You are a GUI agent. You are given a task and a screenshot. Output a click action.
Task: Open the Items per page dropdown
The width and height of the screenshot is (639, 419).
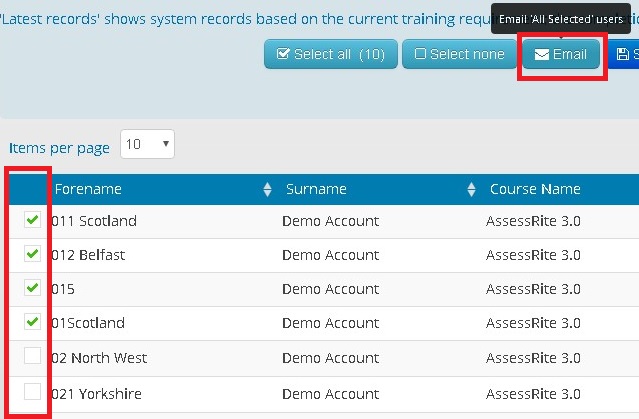(147, 144)
